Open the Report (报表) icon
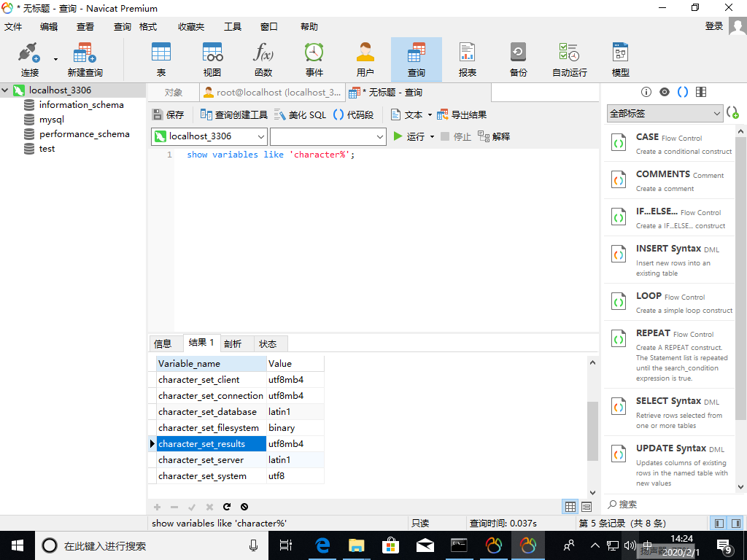Screen dimensions: 747x560 467,52
